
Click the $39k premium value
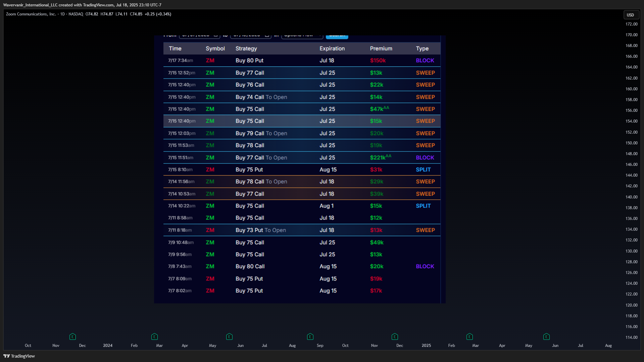click(377, 194)
